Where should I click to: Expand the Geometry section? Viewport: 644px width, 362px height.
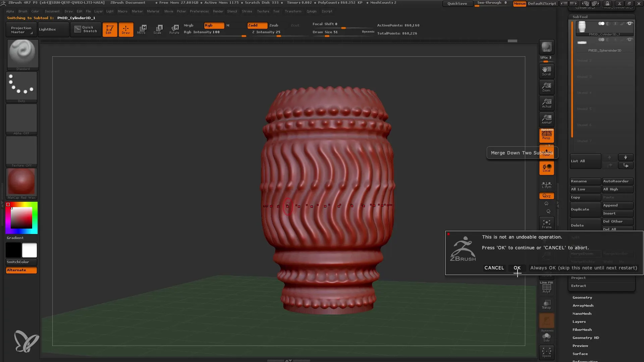coord(582,297)
